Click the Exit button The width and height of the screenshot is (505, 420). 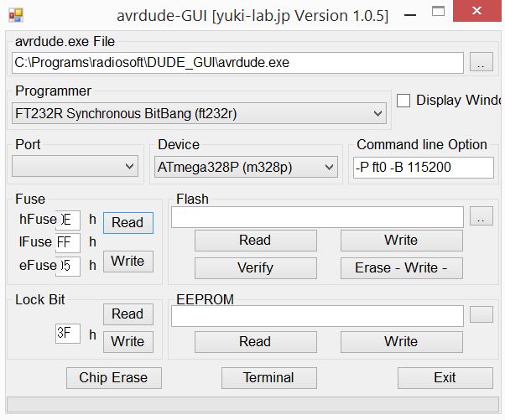point(445,378)
